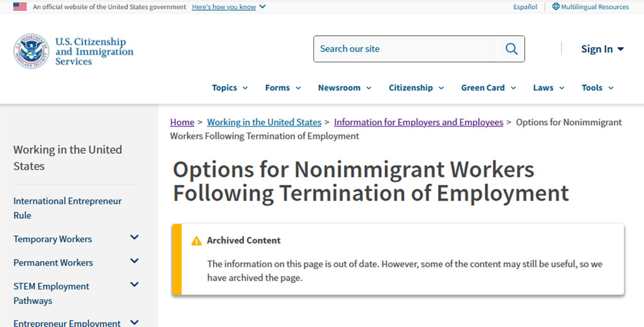Switch the site language to Español
This screenshot has height=327, width=644.
[x=525, y=7]
